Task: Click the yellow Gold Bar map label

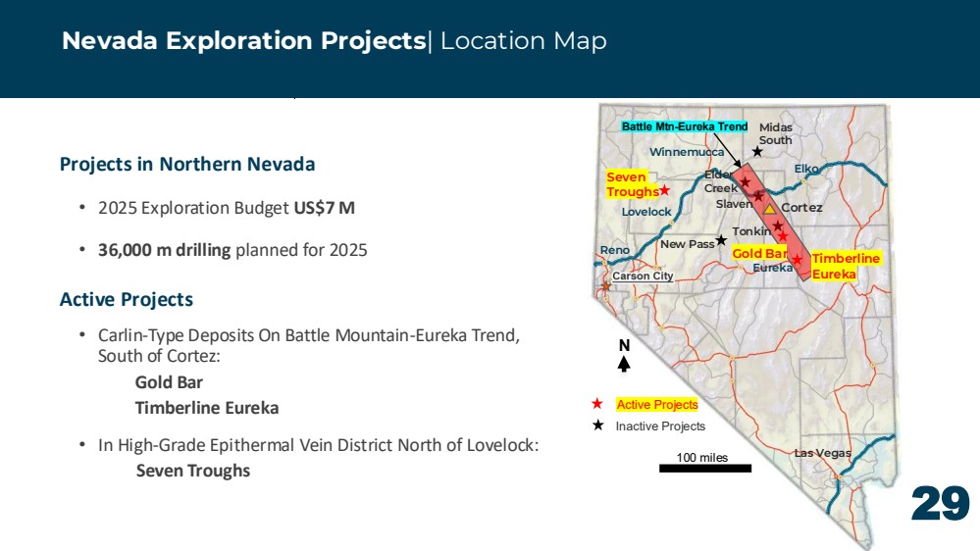Action: coord(759,253)
